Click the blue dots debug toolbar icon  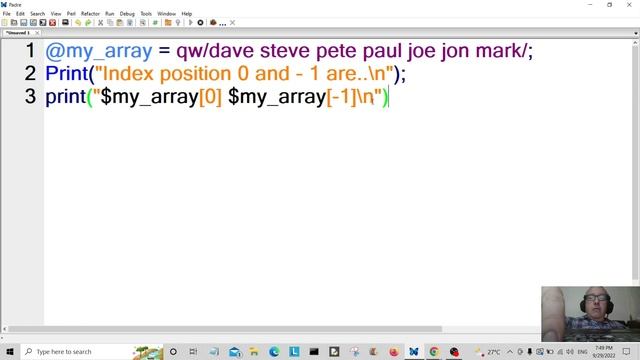pyautogui.click(x=222, y=24)
